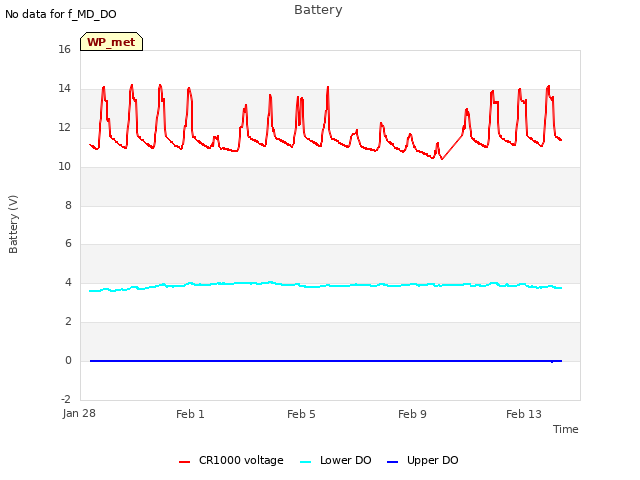This screenshot has width=640, height=480.
Task: Click the cyan Lower DO line near Feb 9
Action: coord(412,284)
